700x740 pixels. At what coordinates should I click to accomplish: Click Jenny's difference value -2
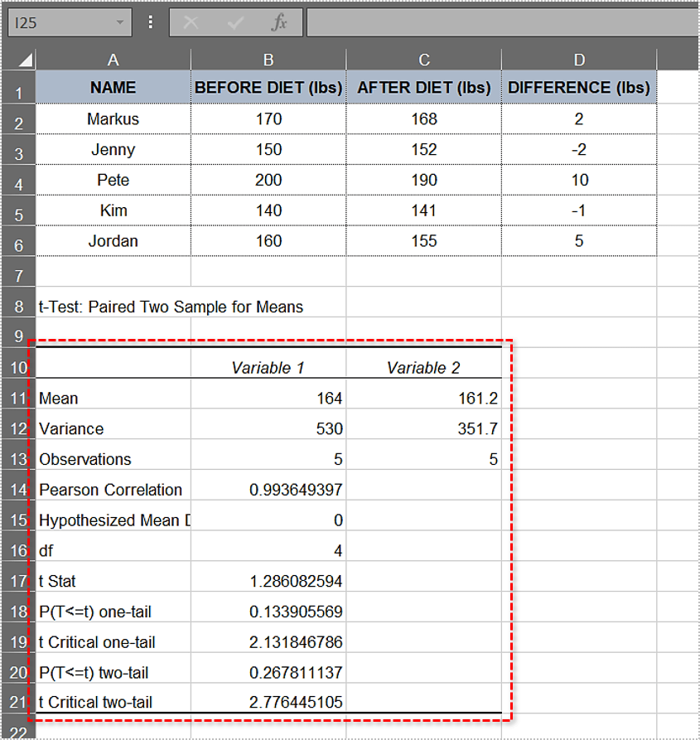[579, 150]
